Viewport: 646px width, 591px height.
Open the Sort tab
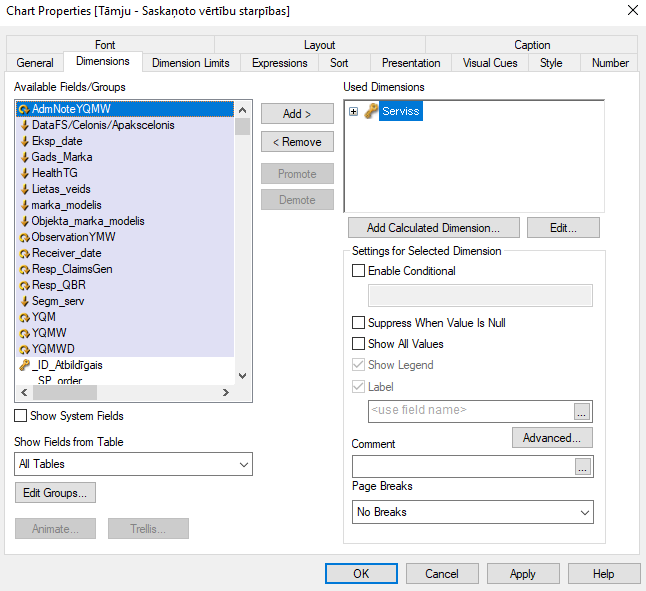[339, 63]
